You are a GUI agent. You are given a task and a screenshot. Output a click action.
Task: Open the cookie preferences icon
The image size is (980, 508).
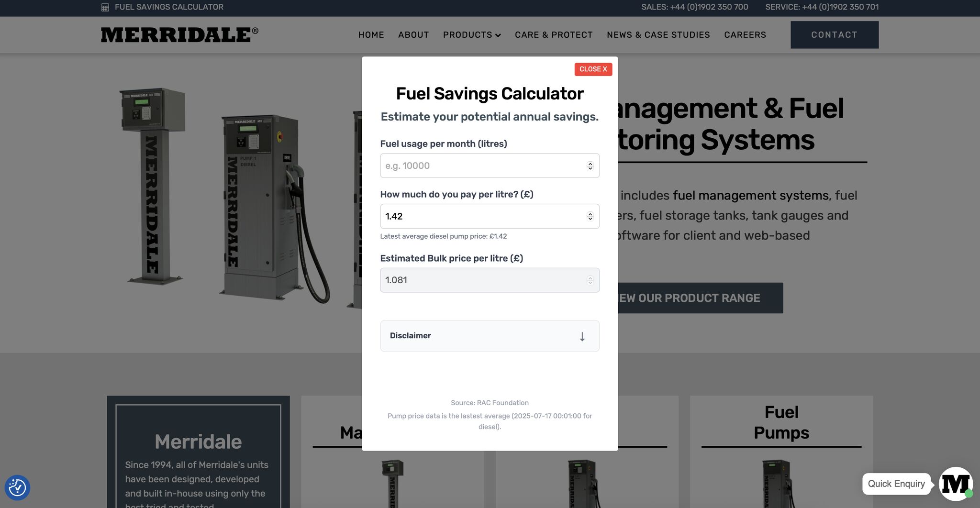(x=17, y=487)
